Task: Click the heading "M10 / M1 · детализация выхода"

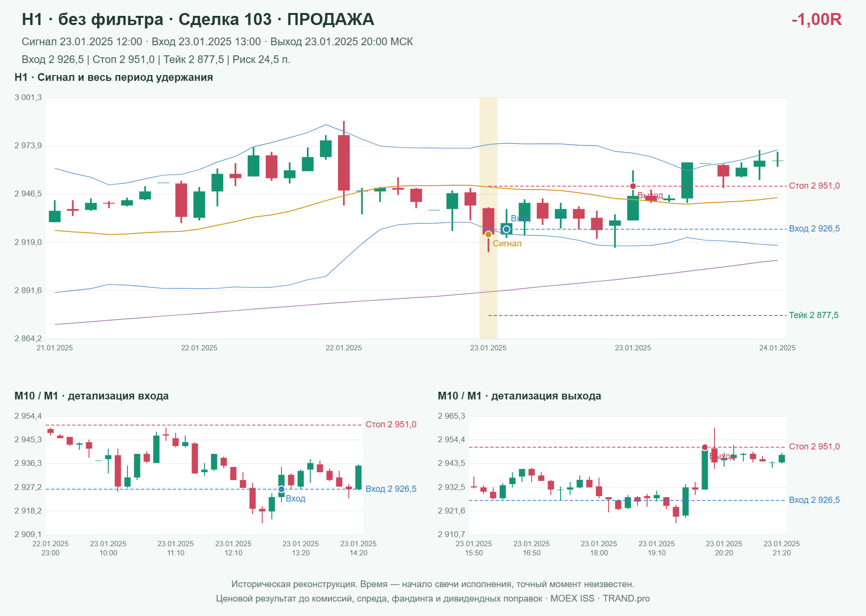Action: 520,396
